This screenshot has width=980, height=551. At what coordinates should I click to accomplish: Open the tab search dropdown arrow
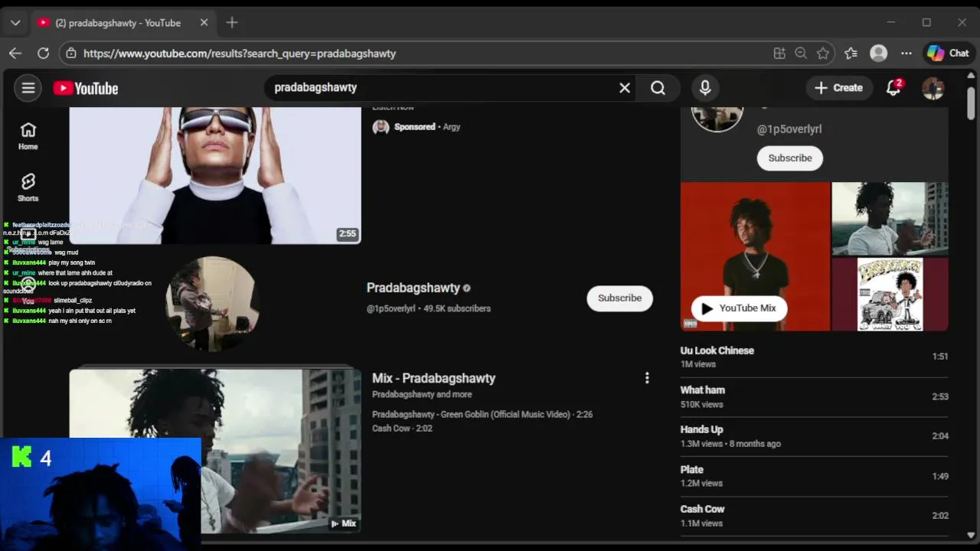point(15,23)
